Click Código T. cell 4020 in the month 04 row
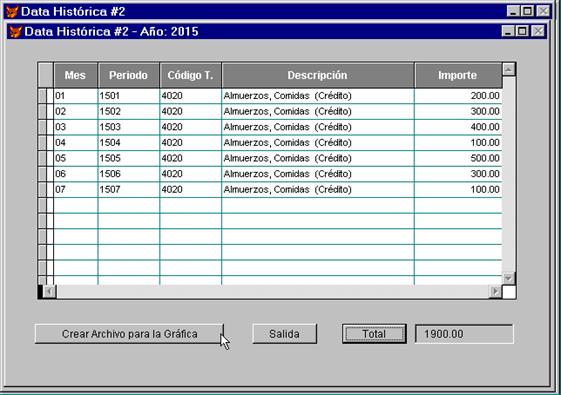 pos(190,143)
